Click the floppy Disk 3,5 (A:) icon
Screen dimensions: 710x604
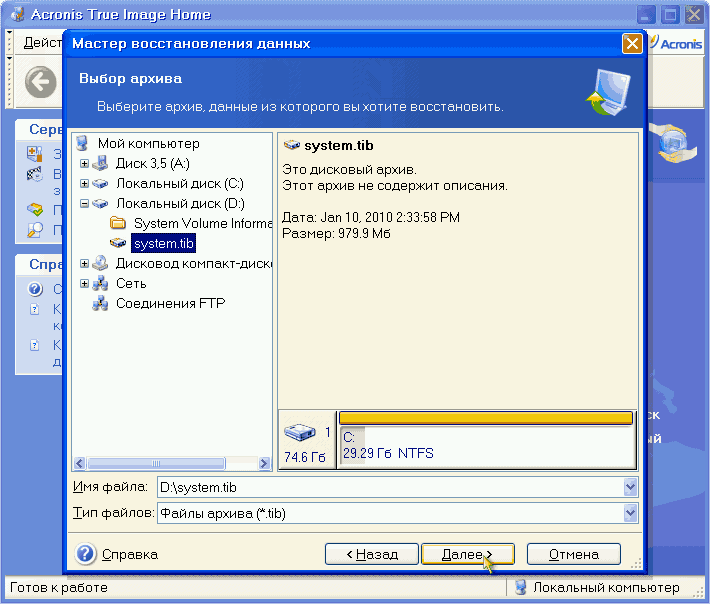100,163
